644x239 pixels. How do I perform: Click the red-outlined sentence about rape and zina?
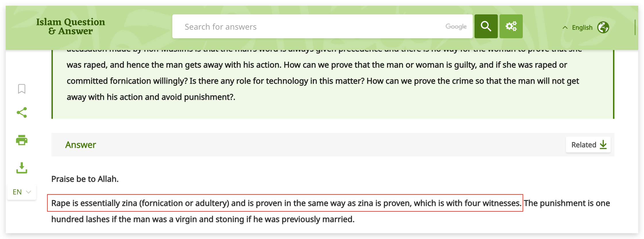tap(285, 203)
